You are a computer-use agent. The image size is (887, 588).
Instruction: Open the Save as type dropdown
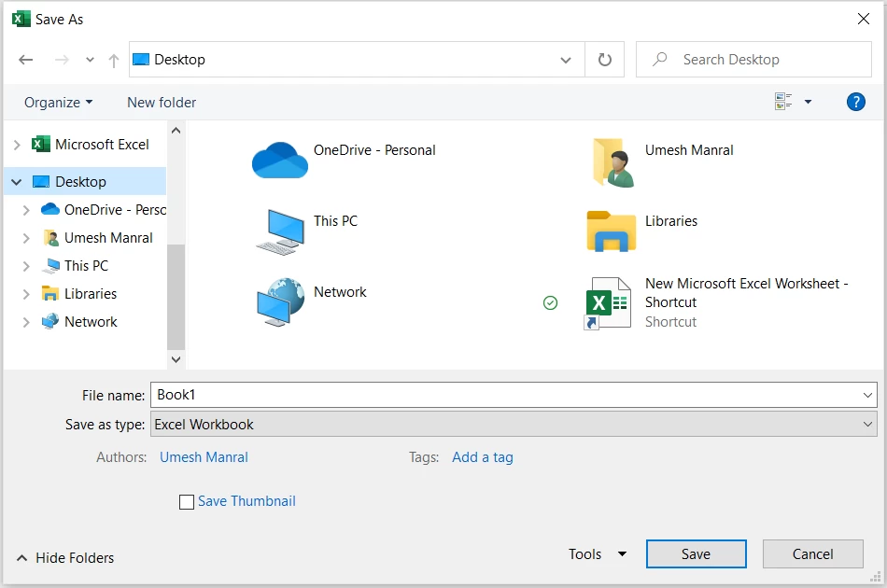coord(867,424)
